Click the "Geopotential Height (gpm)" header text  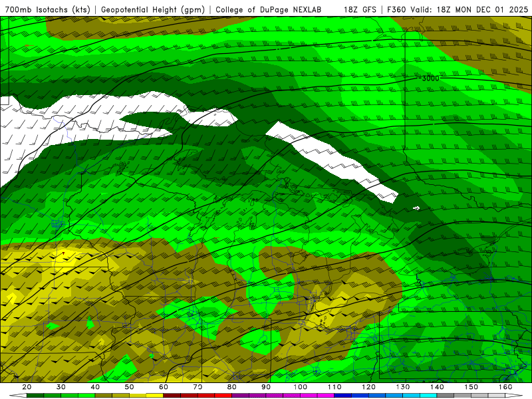(153, 10)
